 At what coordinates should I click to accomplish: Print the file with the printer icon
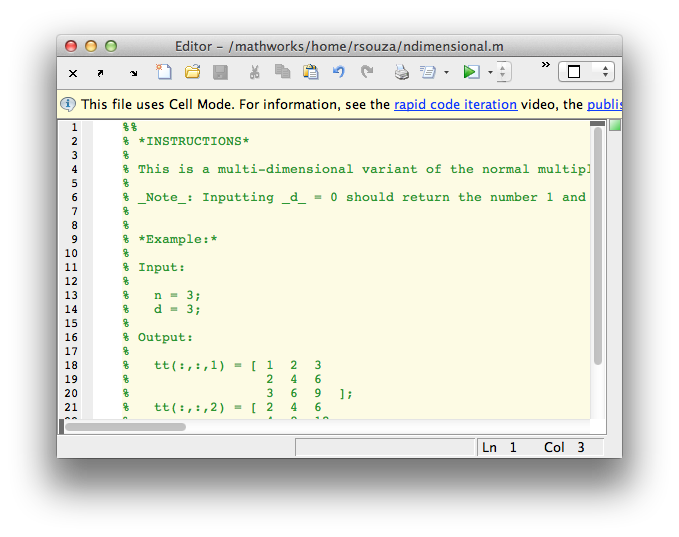pos(401,72)
